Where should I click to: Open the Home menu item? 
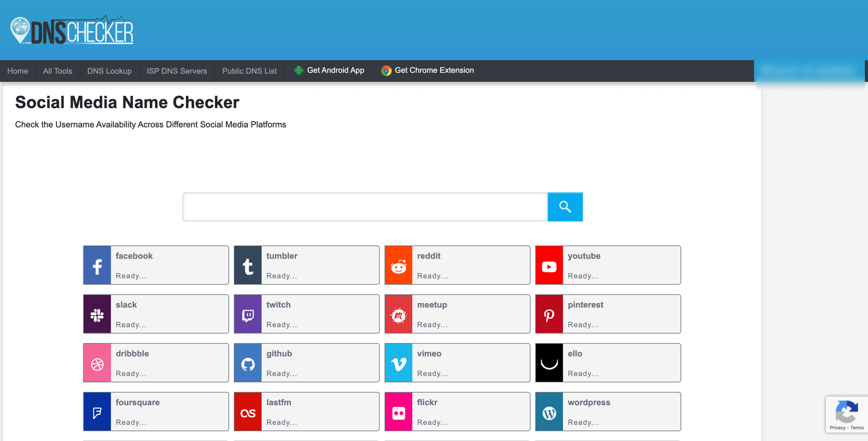pyautogui.click(x=17, y=71)
